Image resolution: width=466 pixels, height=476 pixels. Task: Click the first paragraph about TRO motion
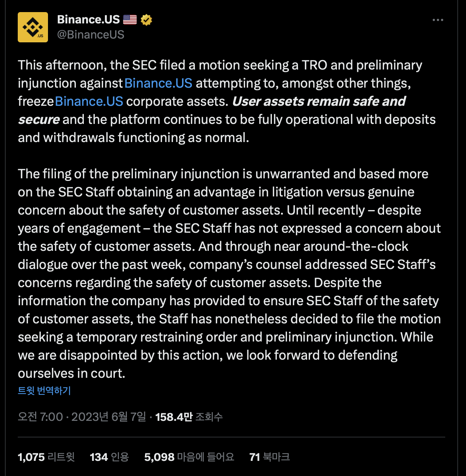[x=227, y=101]
